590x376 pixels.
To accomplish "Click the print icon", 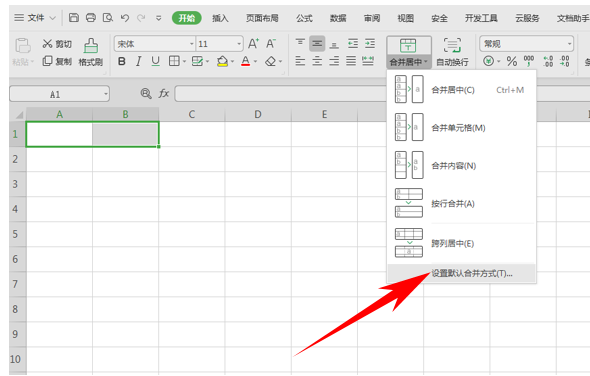I will click(x=91, y=17).
